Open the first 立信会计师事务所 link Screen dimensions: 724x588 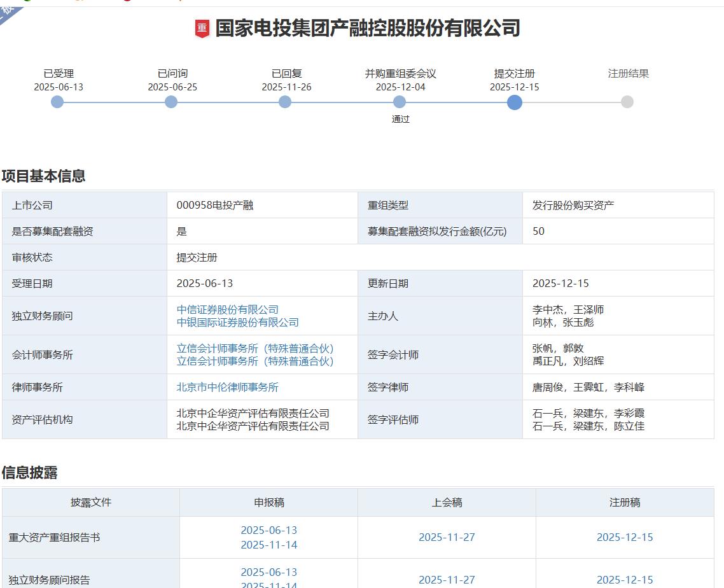pos(255,348)
